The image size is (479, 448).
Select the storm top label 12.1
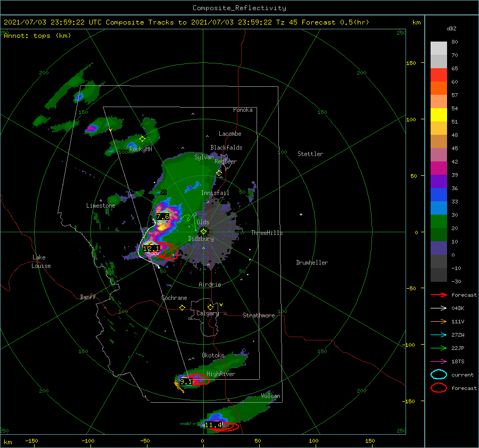151,248
